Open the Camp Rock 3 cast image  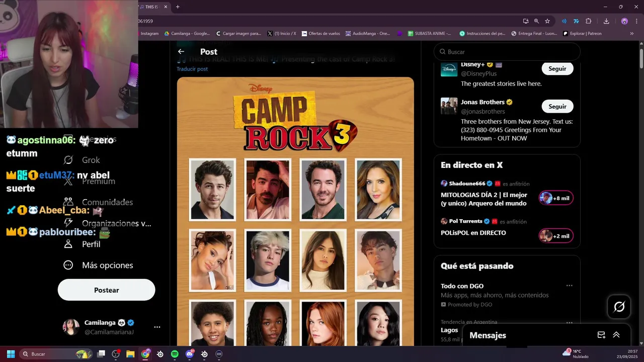(295, 211)
